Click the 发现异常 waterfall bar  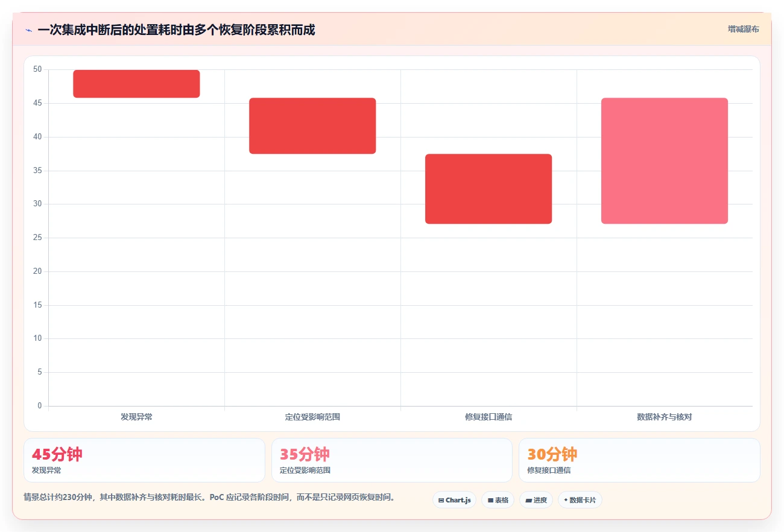pyautogui.click(x=136, y=84)
